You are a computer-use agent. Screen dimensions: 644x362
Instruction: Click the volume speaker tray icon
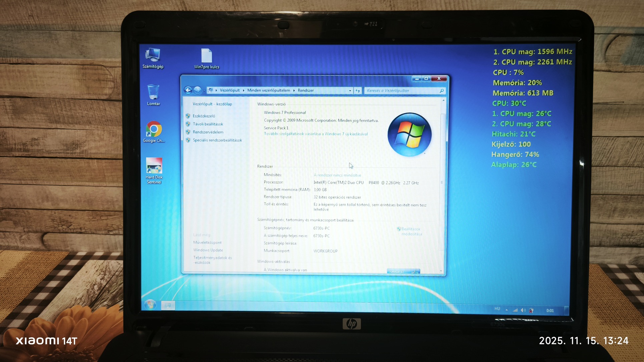click(x=523, y=310)
